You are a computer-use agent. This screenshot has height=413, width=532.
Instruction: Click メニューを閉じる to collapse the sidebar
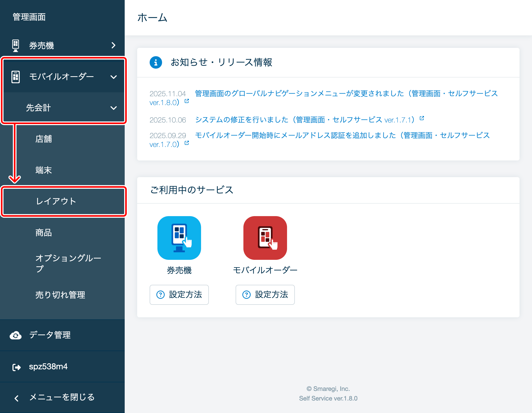[x=62, y=397]
